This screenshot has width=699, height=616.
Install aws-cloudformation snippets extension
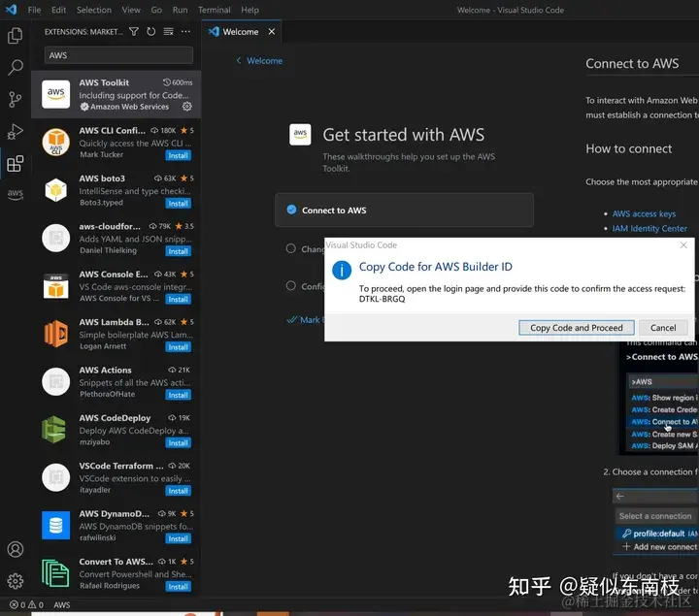[178, 251]
